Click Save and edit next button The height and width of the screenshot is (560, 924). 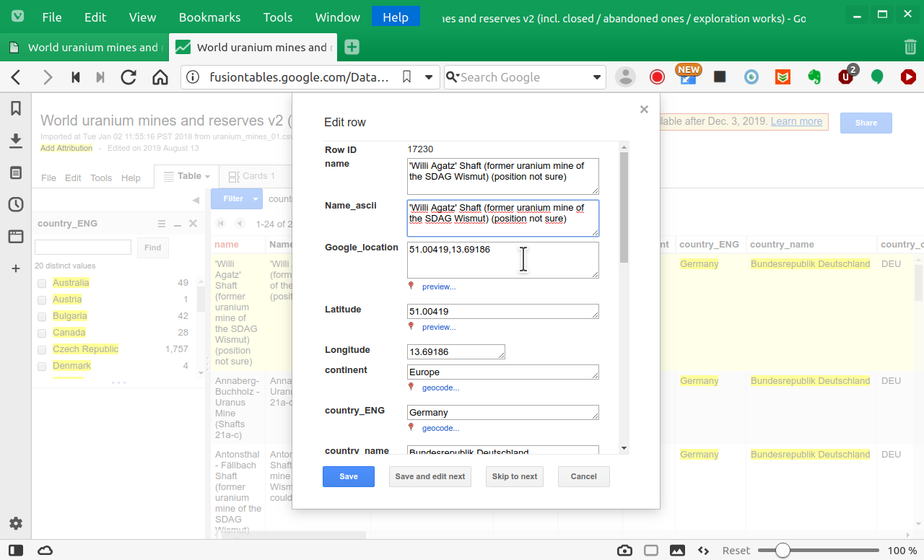tap(430, 476)
